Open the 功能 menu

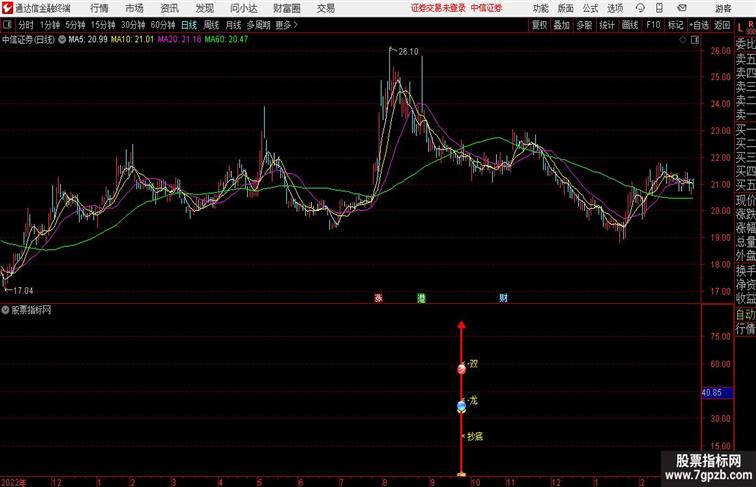(x=540, y=9)
